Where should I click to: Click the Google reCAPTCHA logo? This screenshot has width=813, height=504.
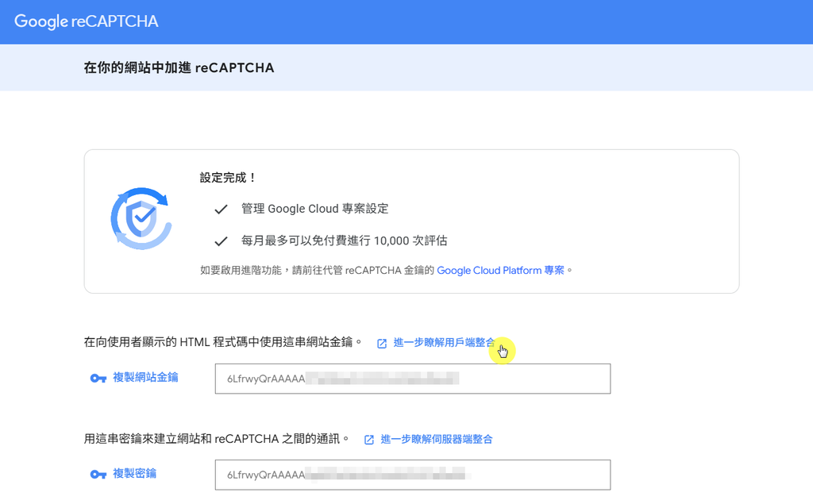click(86, 21)
